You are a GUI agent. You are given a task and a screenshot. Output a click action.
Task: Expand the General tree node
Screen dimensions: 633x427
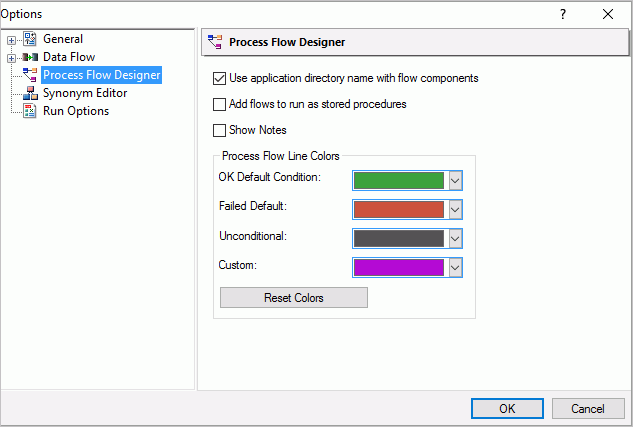pyautogui.click(x=11, y=40)
